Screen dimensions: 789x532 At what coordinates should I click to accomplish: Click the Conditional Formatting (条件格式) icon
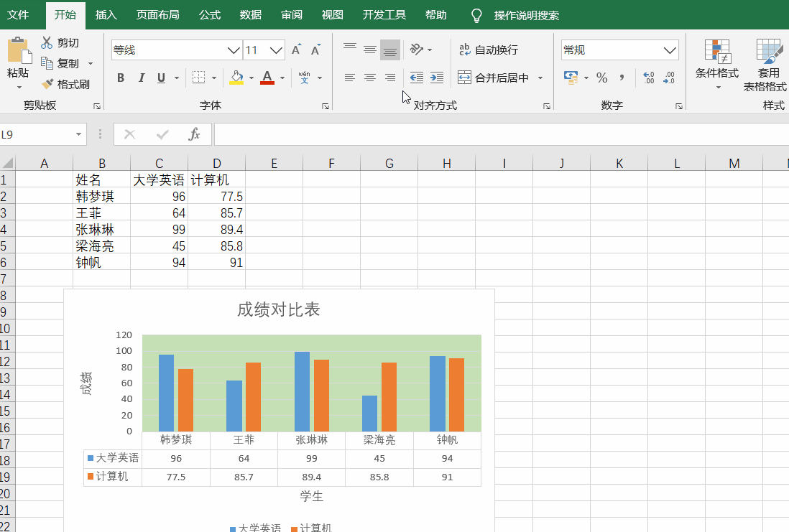pyautogui.click(x=716, y=52)
